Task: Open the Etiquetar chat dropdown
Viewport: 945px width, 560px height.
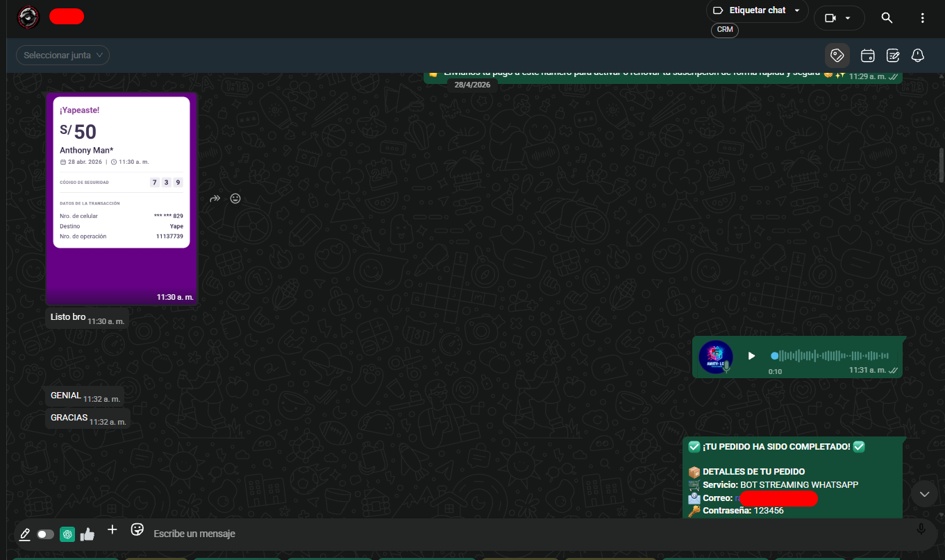Action: click(758, 10)
